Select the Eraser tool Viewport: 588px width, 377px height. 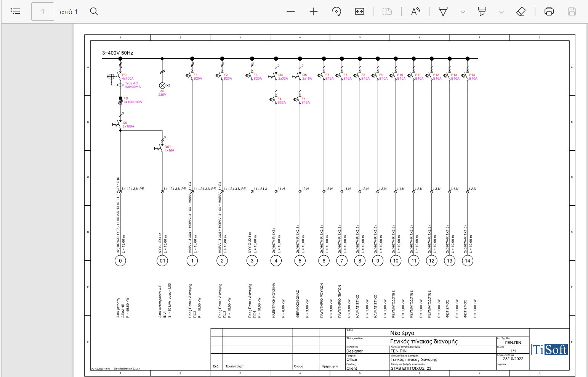(521, 11)
